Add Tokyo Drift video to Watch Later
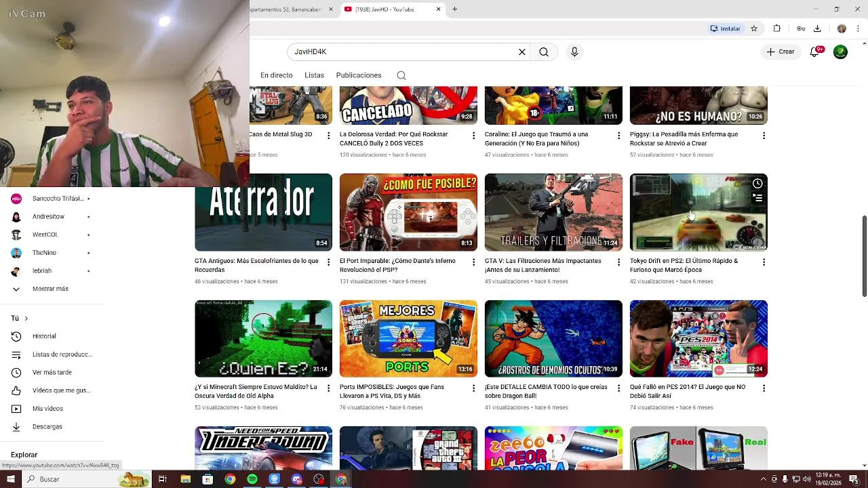Image resolution: width=868 pixels, height=488 pixels. pyautogui.click(x=757, y=184)
